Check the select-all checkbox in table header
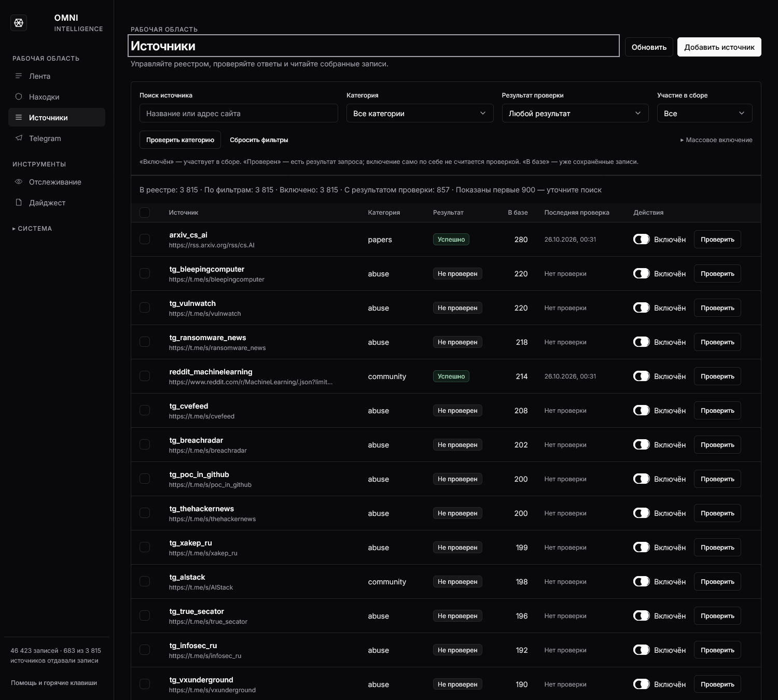Screen dimensions: 778x700 coord(145,213)
